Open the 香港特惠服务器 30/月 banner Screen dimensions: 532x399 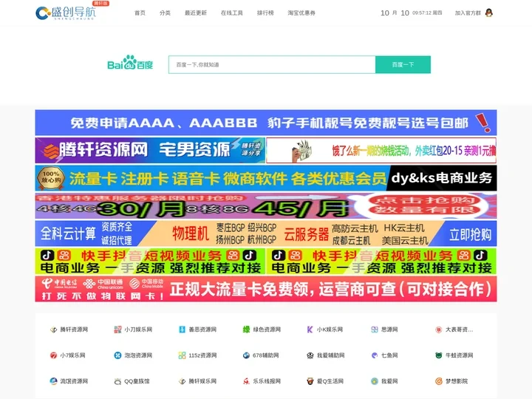point(266,206)
